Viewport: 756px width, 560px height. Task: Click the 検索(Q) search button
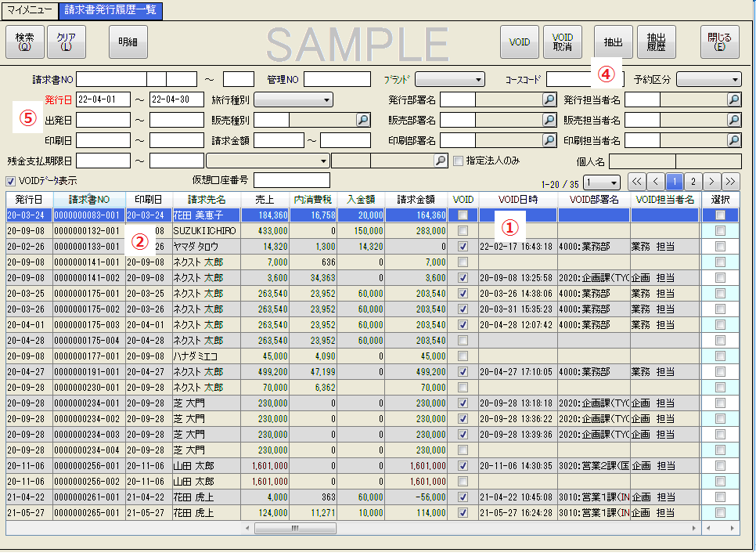[25, 42]
